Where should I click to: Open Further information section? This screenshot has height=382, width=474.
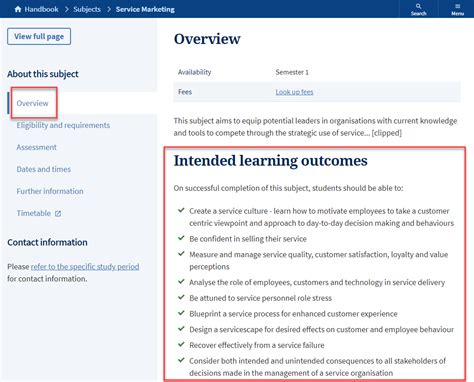pyautogui.click(x=50, y=191)
